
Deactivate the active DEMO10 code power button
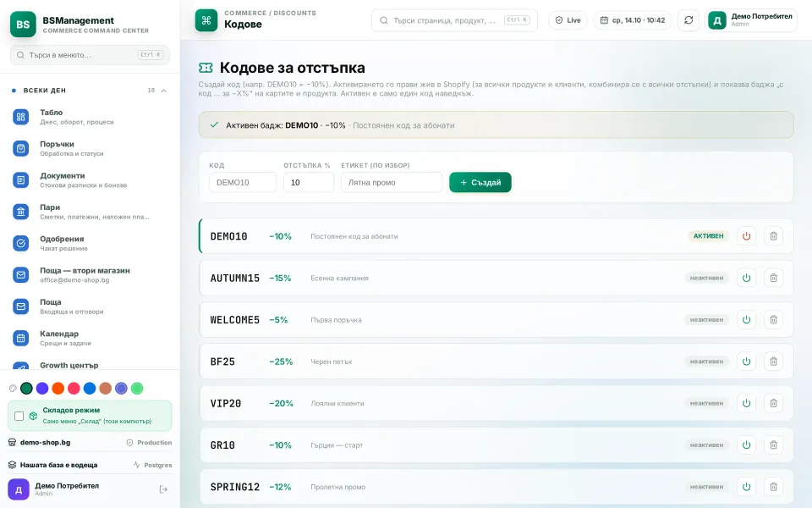(746, 236)
